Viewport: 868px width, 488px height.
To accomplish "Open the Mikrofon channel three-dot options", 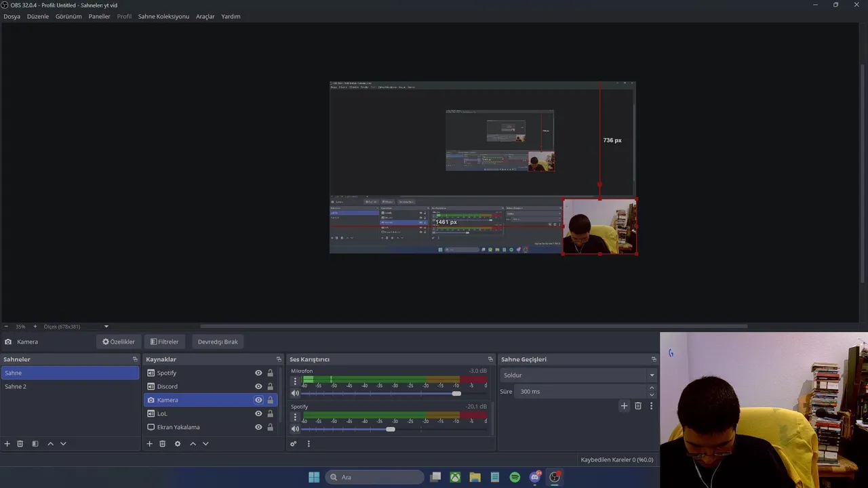I will coord(295,381).
